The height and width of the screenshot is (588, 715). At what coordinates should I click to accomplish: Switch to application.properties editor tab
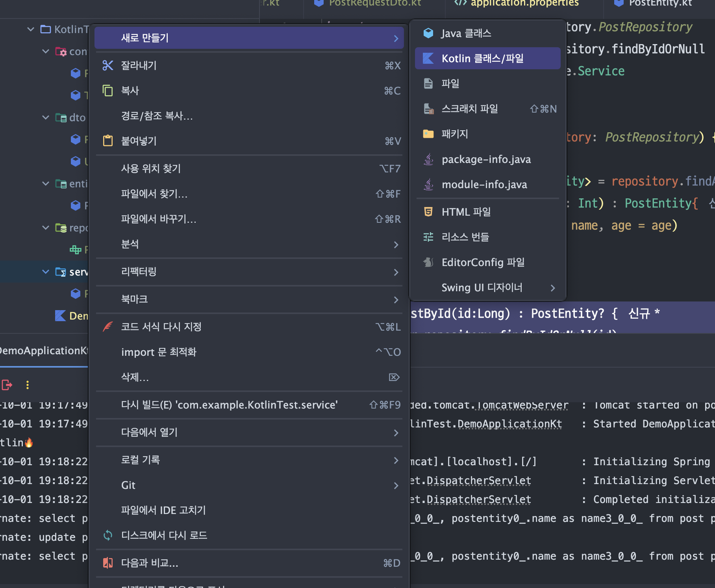coord(517,3)
